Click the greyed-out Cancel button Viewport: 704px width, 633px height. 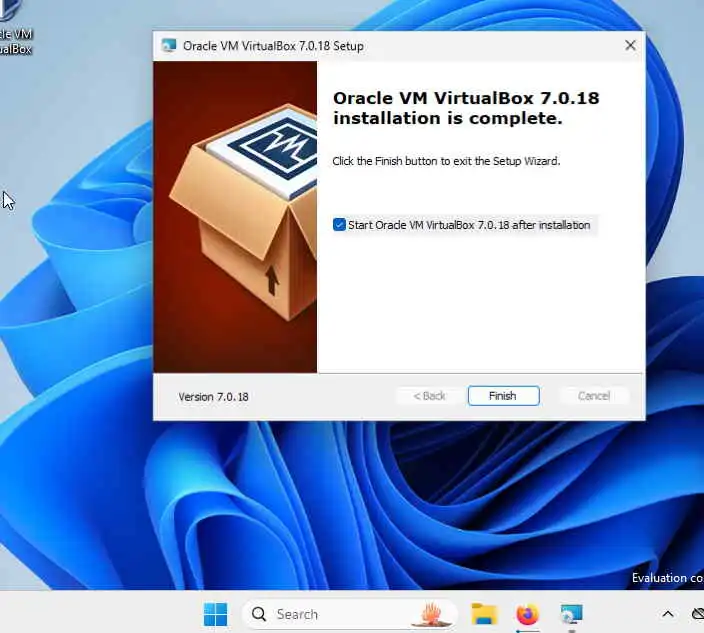pyautogui.click(x=594, y=396)
